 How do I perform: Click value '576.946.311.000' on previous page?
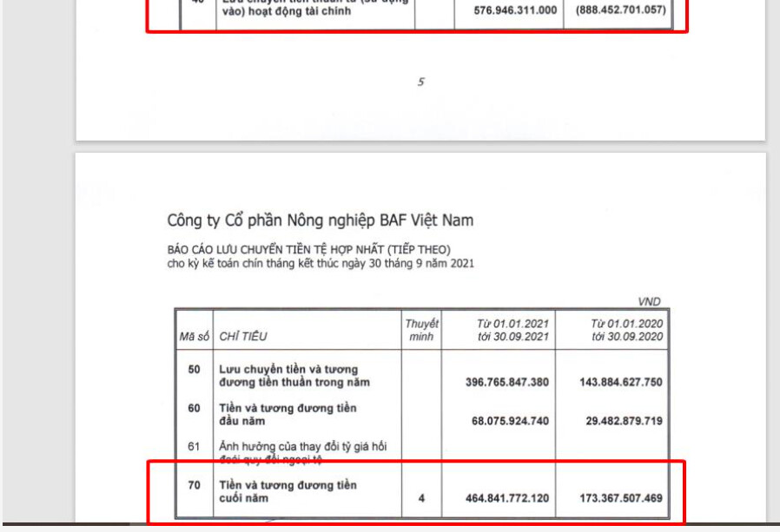515,10
